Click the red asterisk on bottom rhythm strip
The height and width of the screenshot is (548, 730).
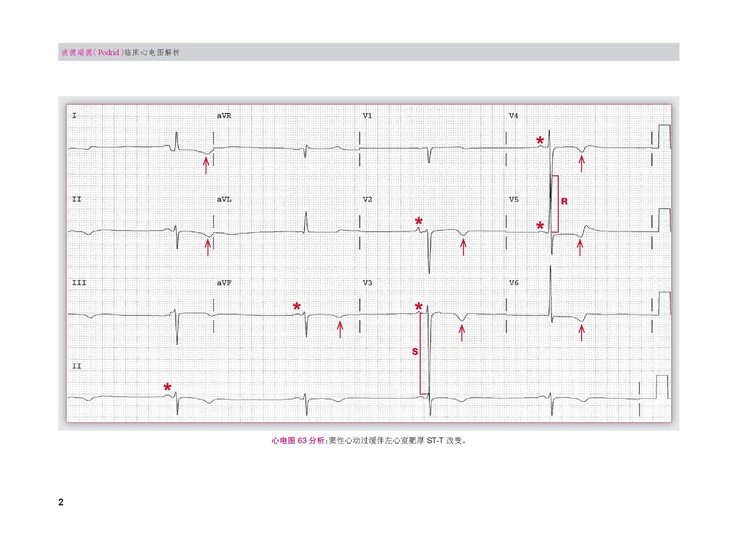[x=168, y=387]
